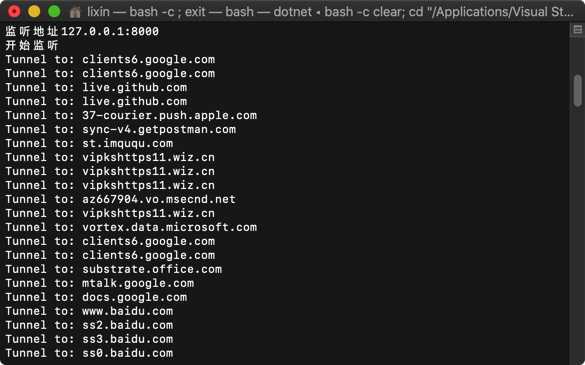
Task: Click the first clients6.google.com tunnel line
Action: click(110, 59)
